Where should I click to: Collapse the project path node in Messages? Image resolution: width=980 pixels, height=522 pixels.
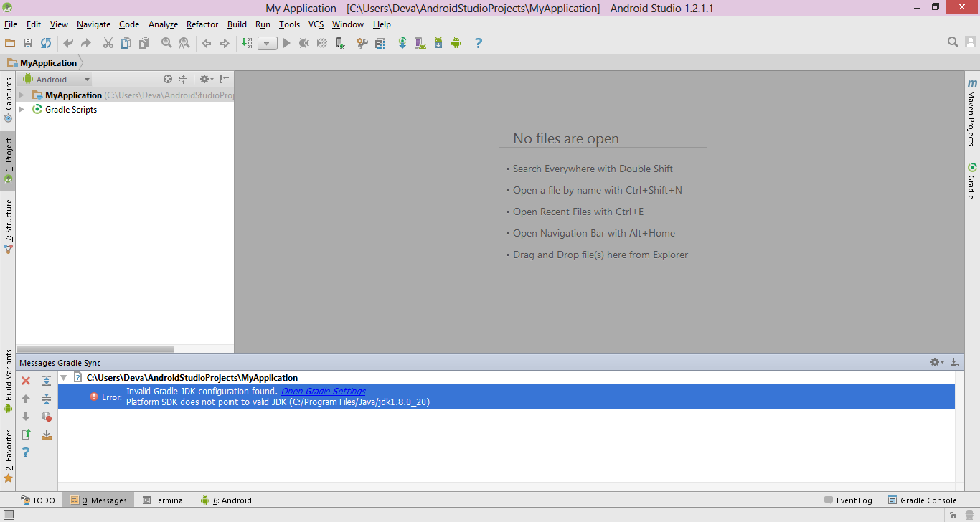64,377
